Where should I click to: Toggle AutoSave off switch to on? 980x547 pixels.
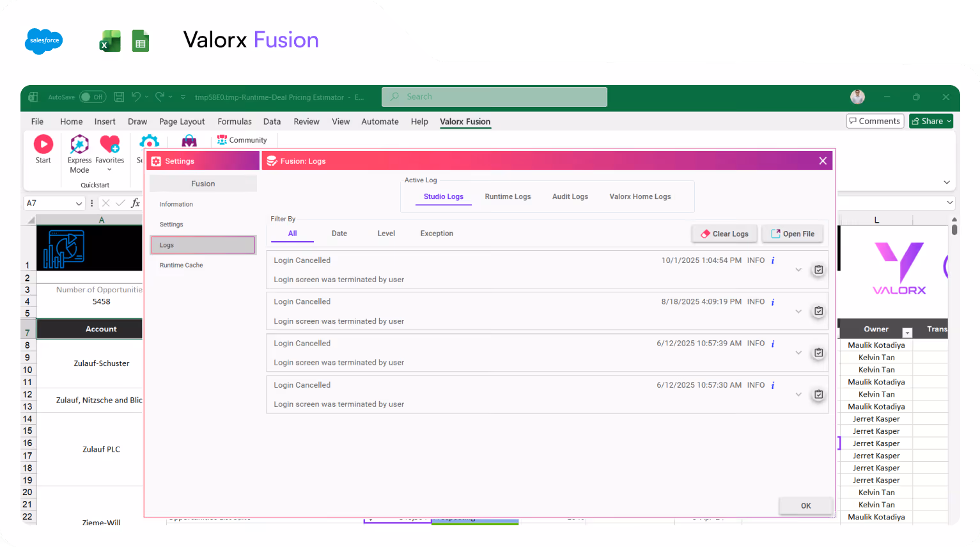[92, 97]
